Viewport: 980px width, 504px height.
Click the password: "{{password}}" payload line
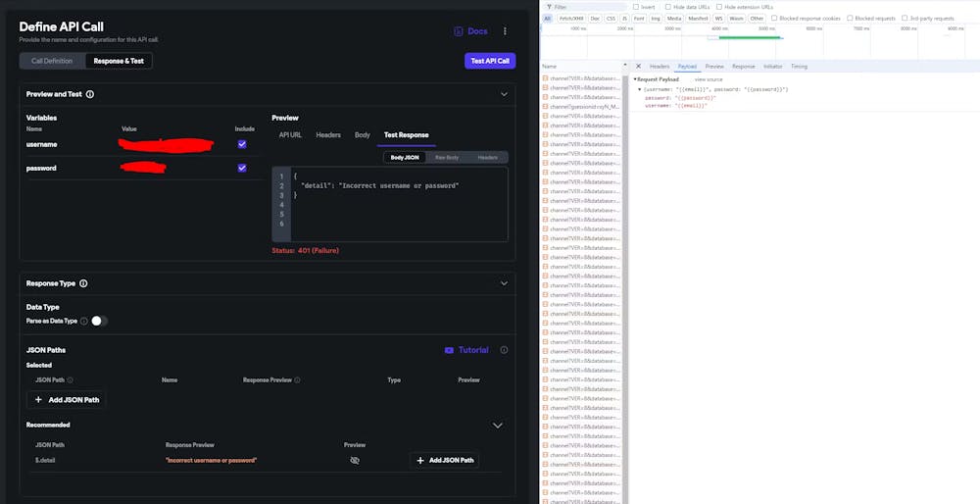(680, 98)
